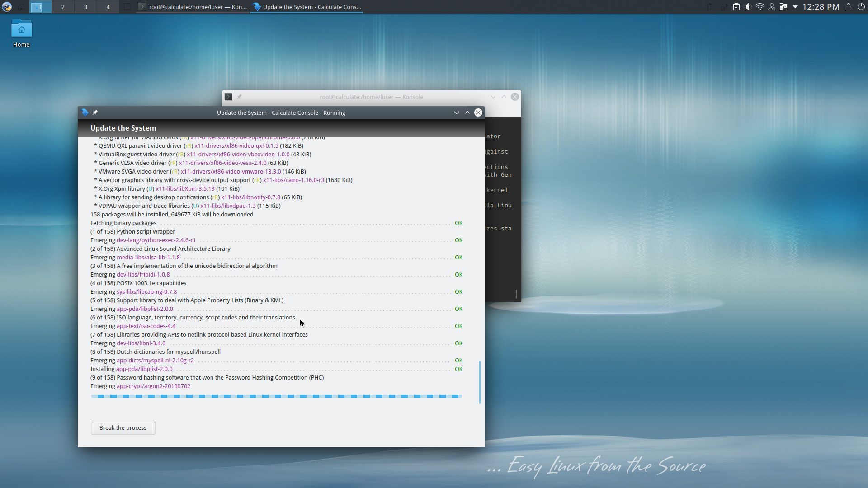Click 'Emerging dev-libs/libnl-3.4.0' line
This screenshot has width=868, height=488.
click(x=276, y=343)
